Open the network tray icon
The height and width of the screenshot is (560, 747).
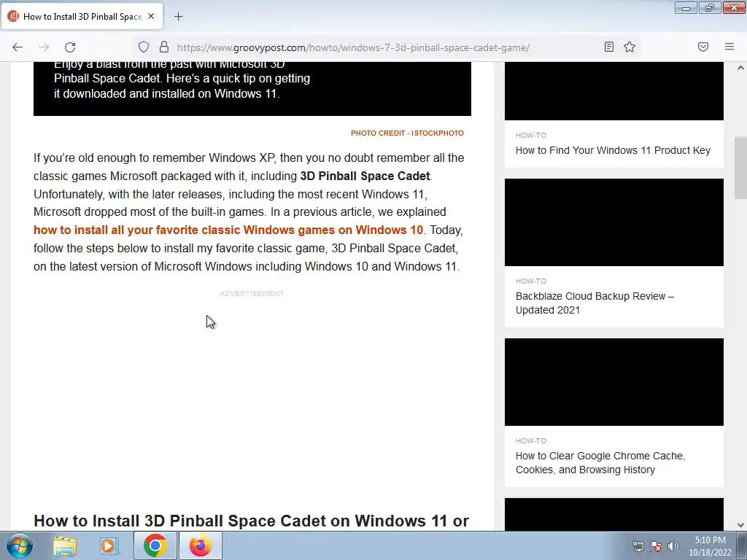[x=638, y=546]
